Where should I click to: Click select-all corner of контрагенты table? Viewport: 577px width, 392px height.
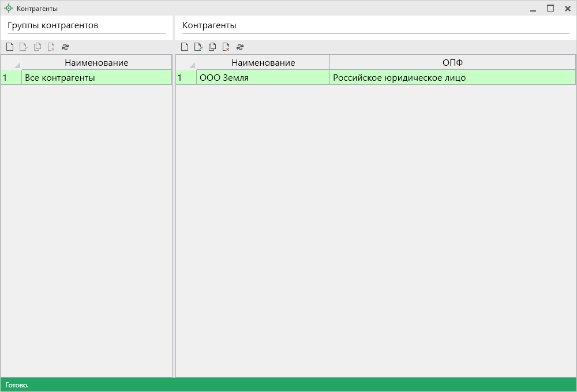pos(186,62)
